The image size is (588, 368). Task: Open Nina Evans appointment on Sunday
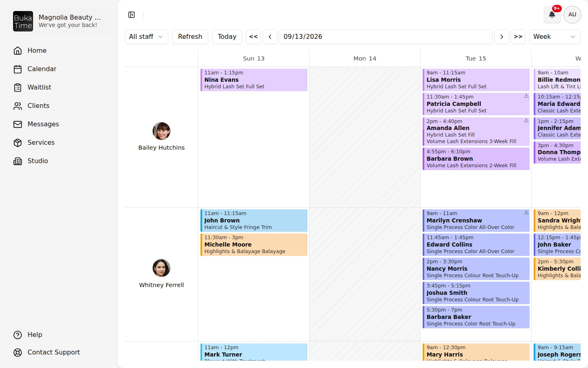254,80
